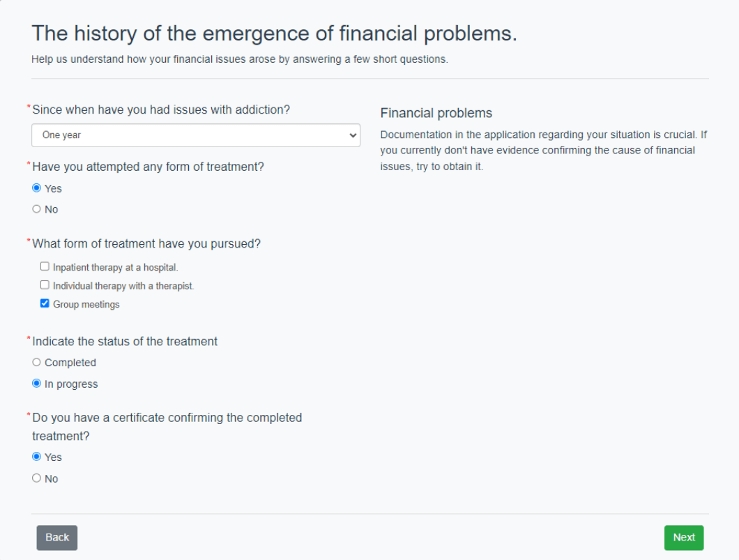Open the "One year" addiction duration dropdown
This screenshot has width=739, height=560.
click(195, 135)
